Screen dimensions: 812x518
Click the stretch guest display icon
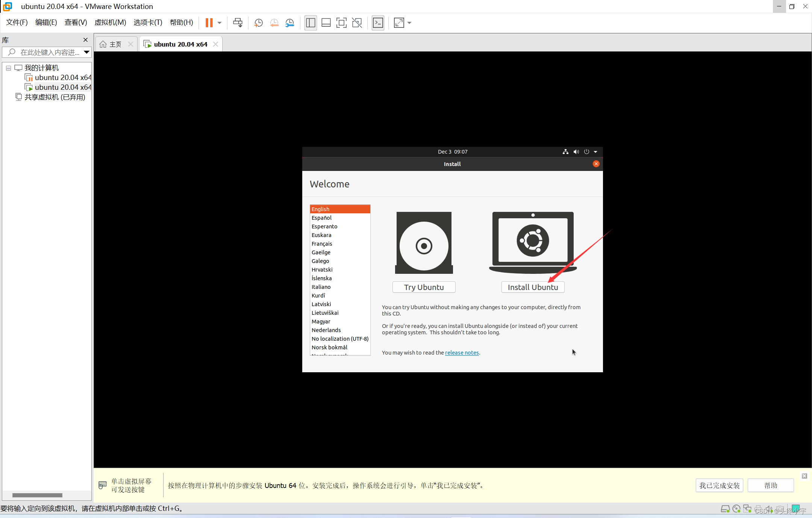click(399, 23)
